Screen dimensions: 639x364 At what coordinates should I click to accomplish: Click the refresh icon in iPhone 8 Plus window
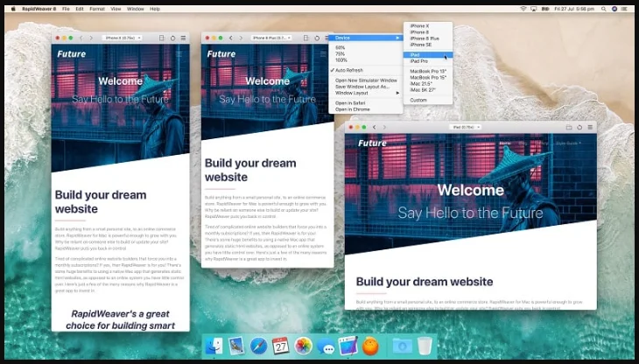pyautogui.click(x=317, y=38)
